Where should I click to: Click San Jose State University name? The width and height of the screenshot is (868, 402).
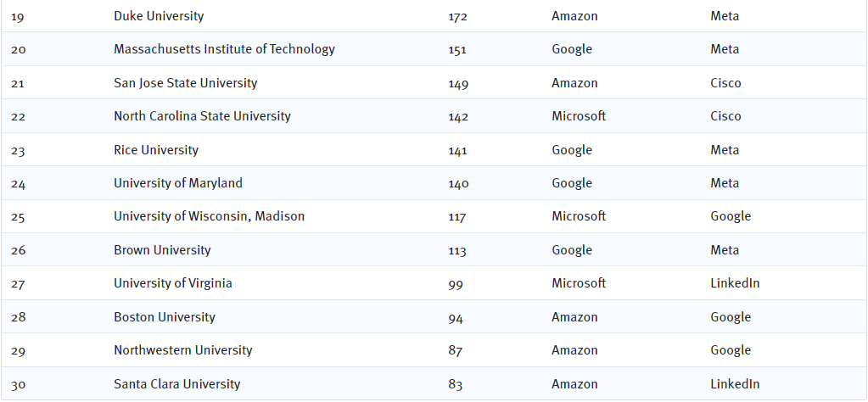[x=186, y=83]
